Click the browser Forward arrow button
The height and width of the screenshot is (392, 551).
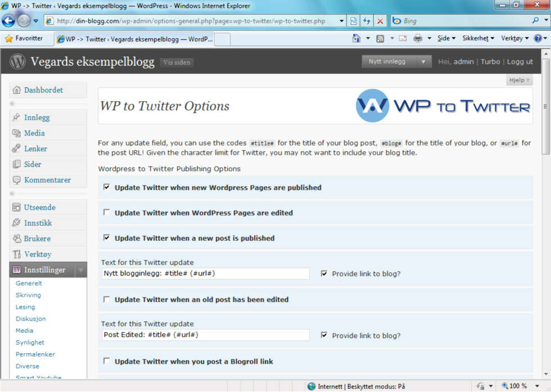coord(24,21)
